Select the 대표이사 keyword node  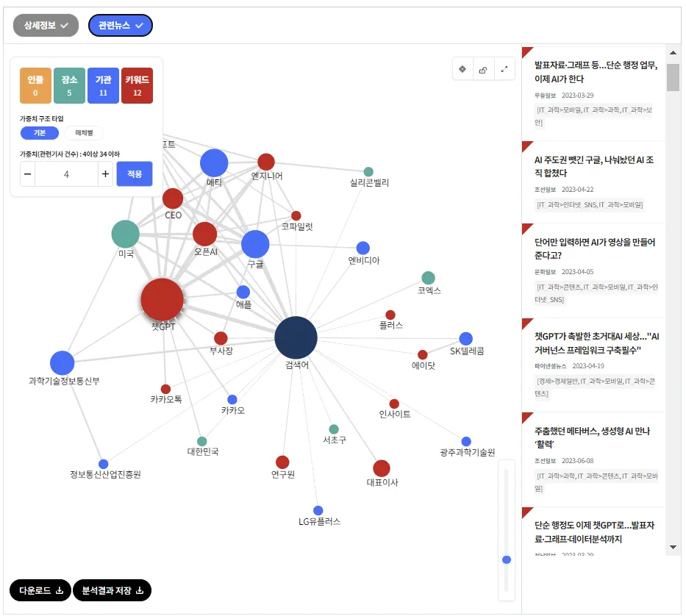pos(382,468)
